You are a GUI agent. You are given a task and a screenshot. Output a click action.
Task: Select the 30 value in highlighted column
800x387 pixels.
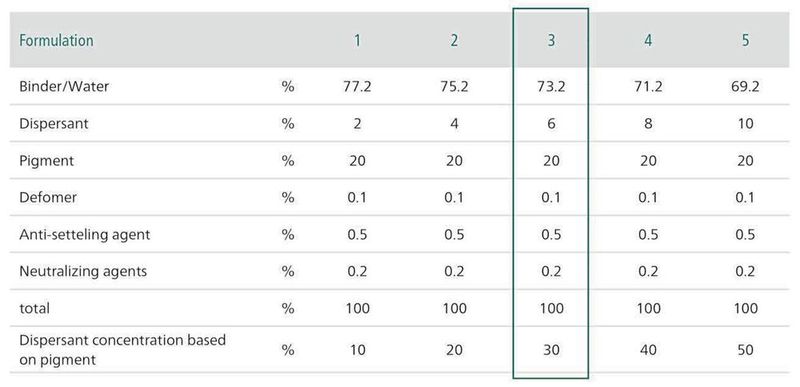coord(551,350)
